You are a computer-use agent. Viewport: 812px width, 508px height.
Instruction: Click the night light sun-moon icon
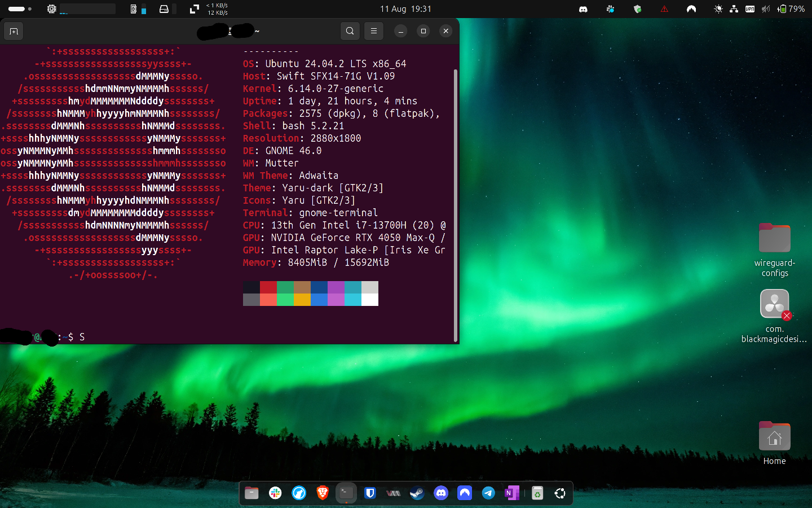pyautogui.click(x=718, y=9)
